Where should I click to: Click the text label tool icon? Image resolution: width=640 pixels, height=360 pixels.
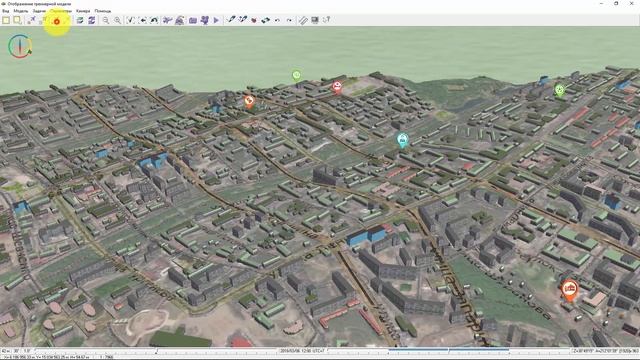click(x=327, y=20)
